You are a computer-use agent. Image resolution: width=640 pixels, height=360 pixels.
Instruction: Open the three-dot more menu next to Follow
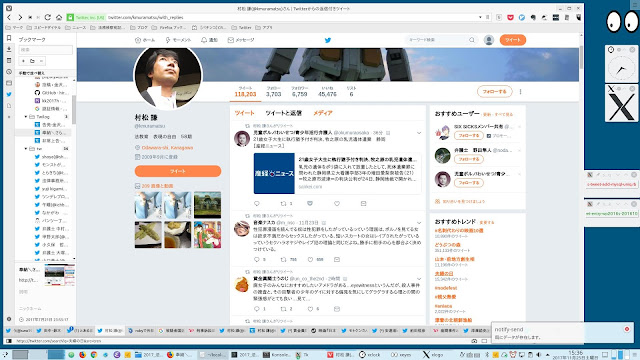pyautogui.click(x=520, y=92)
